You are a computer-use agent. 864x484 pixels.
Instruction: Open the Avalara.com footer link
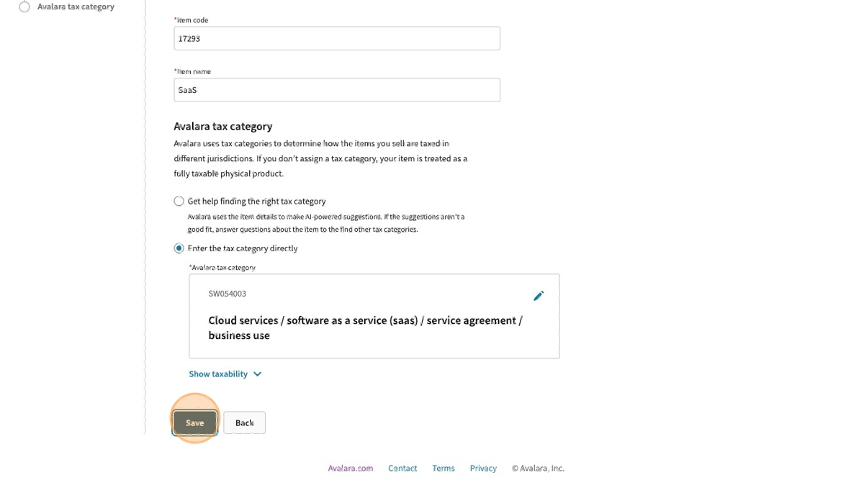pyautogui.click(x=350, y=468)
